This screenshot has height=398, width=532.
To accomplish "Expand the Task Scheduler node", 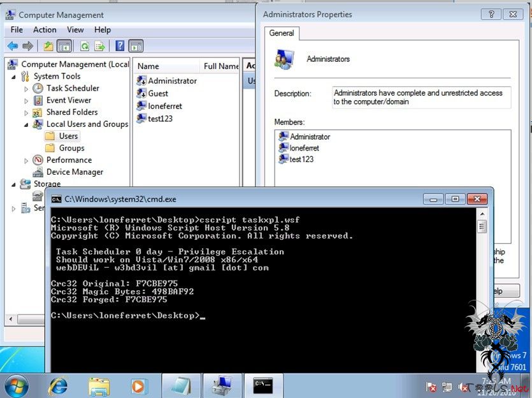I will 26,89.
